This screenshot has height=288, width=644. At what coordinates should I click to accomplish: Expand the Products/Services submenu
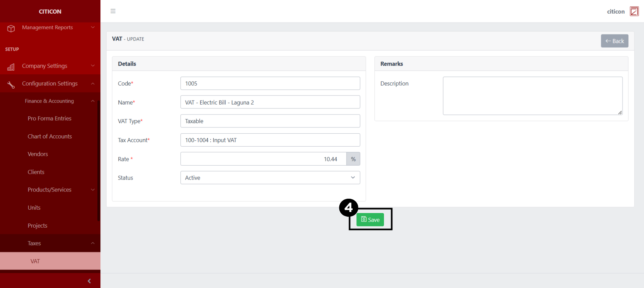[x=92, y=190]
